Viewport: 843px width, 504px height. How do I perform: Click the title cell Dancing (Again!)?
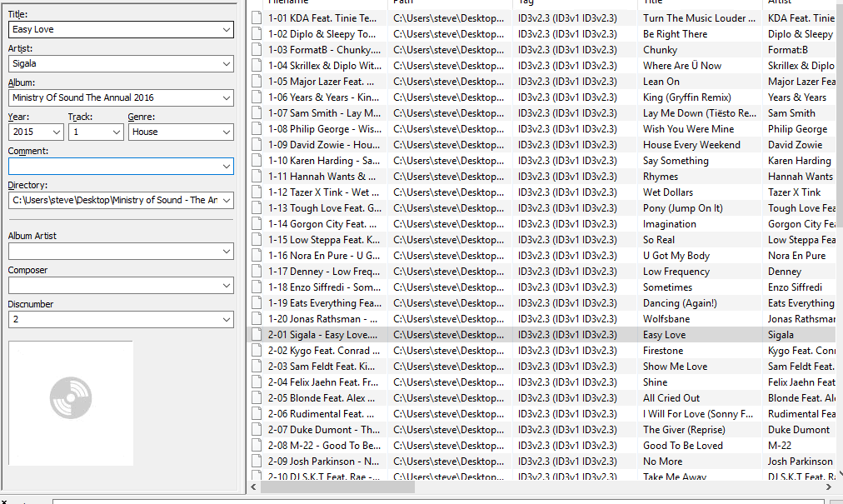(x=680, y=303)
